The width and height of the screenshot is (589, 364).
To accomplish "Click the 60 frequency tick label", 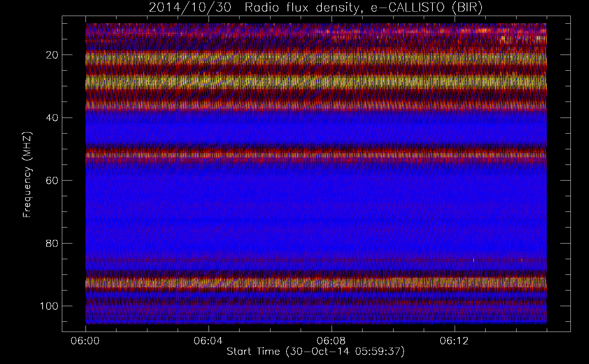I will (52, 181).
